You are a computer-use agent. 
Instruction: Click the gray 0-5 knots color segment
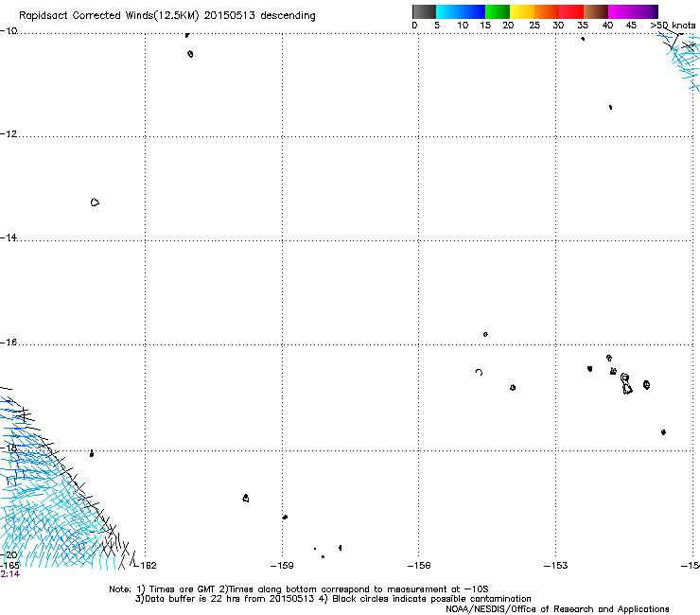point(424,11)
